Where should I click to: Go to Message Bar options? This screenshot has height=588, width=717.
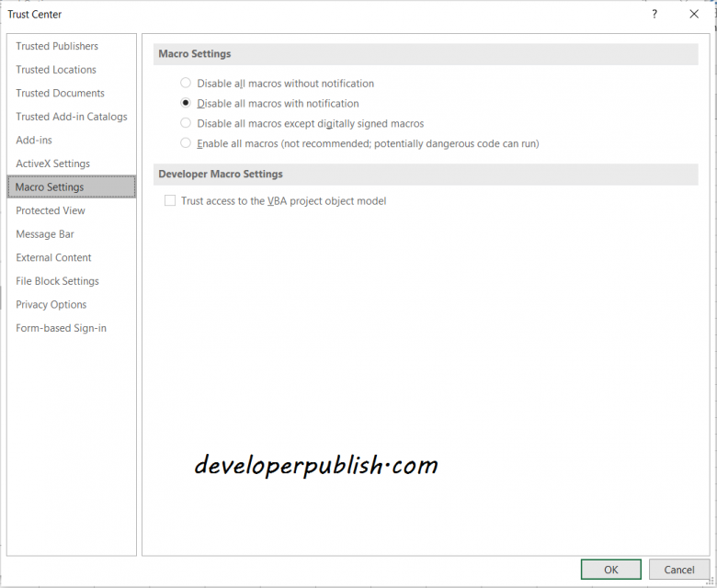tap(45, 234)
